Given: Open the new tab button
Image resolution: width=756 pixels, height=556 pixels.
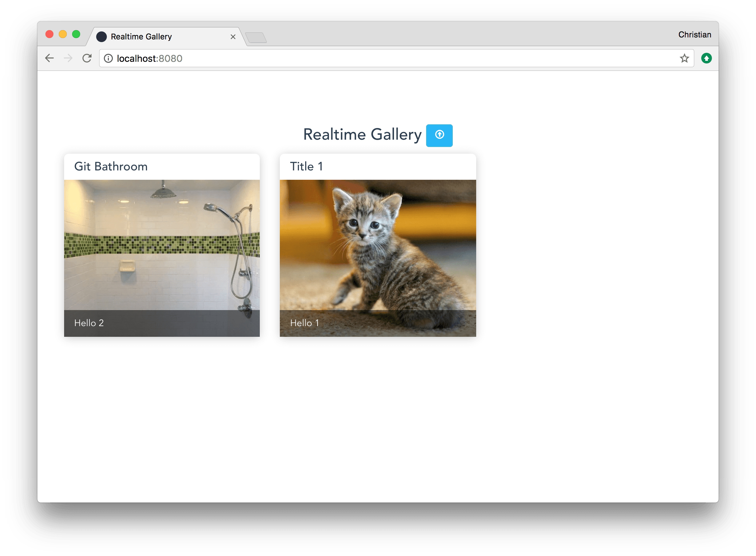Looking at the screenshot, I should [x=256, y=38].
